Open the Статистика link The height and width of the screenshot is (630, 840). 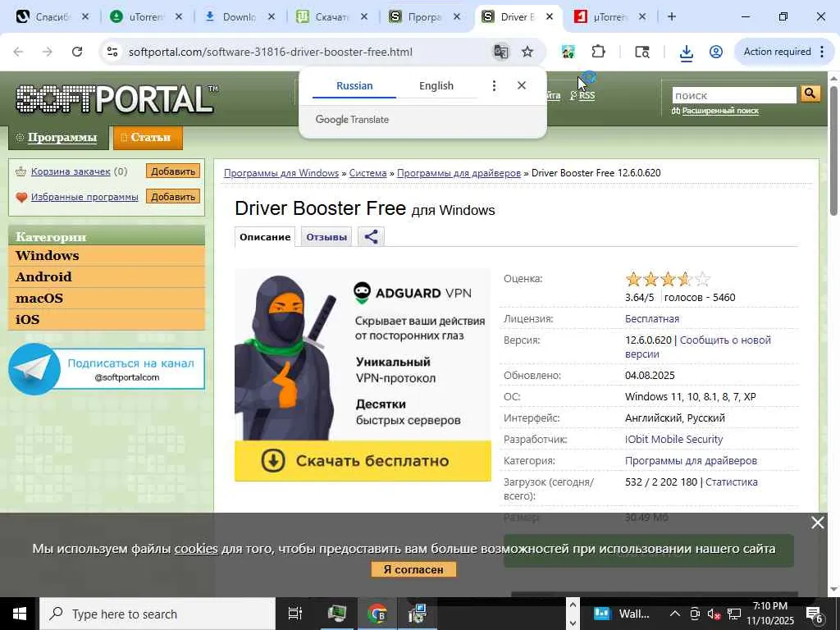(x=731, y=482)
